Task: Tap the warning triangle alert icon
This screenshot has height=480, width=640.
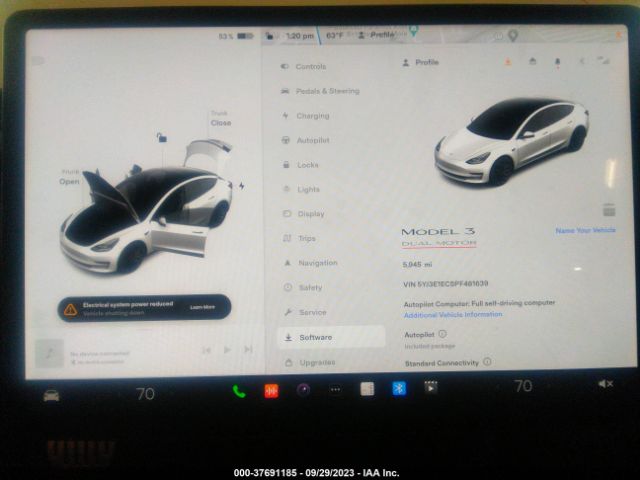Action: pyautogui.click(x=70, y=310)
